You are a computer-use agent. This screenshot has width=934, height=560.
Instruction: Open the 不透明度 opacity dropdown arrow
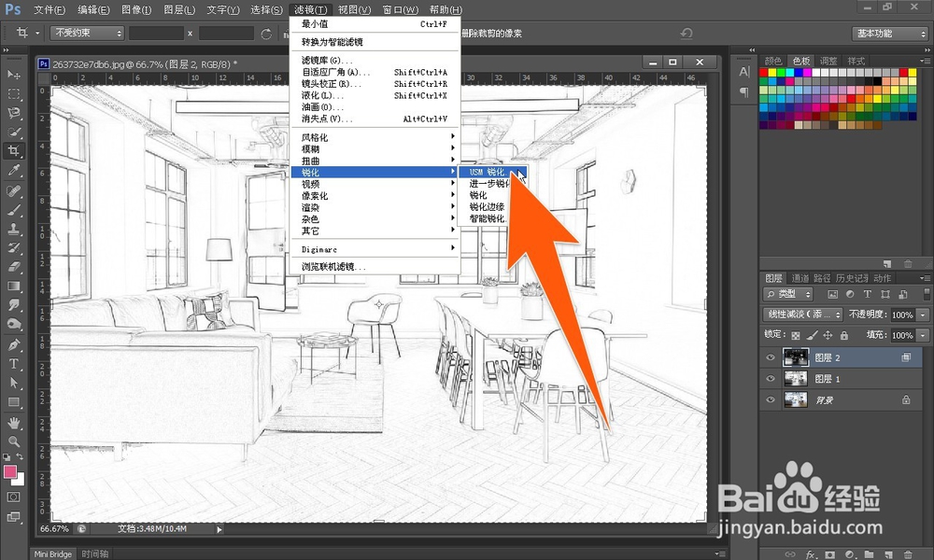coord(923,315)
